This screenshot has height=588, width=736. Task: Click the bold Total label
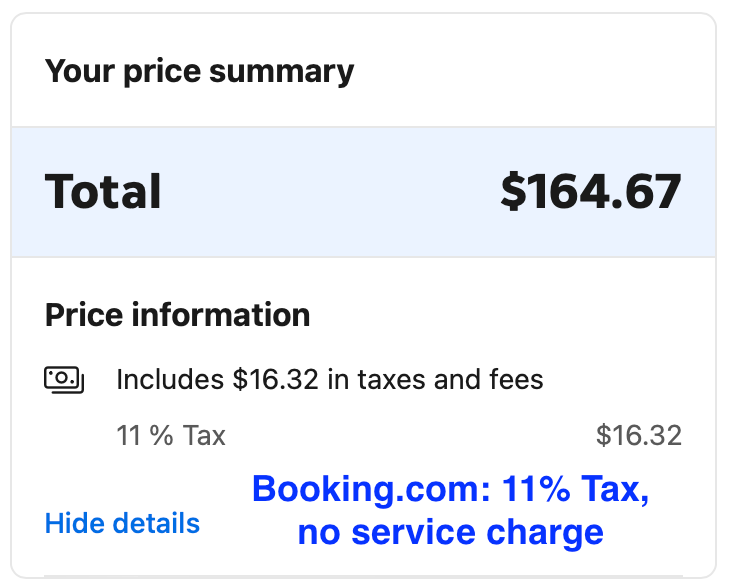[x=103, y=192]
